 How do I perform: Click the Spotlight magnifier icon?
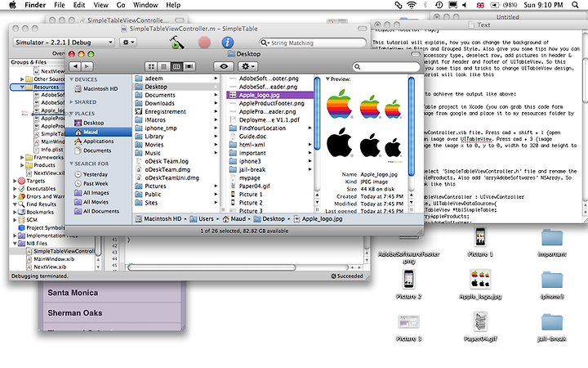(x=575, y=5)
